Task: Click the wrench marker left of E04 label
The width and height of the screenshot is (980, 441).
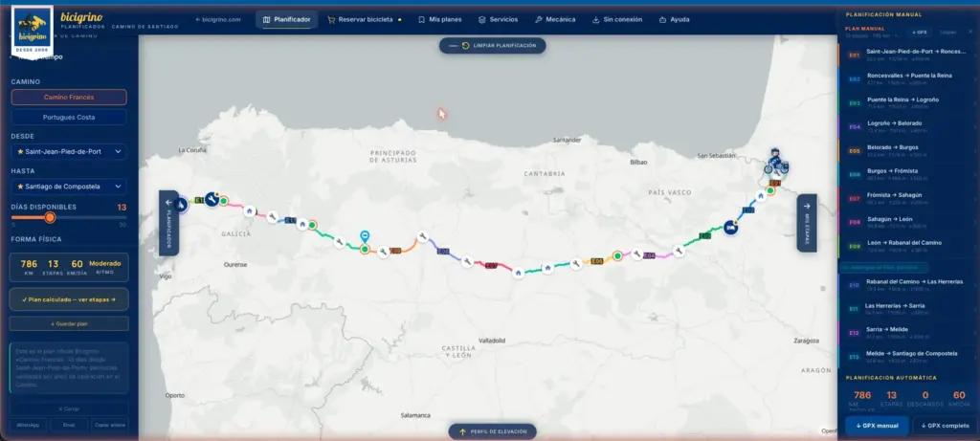Action: click(x=636, y=254)
